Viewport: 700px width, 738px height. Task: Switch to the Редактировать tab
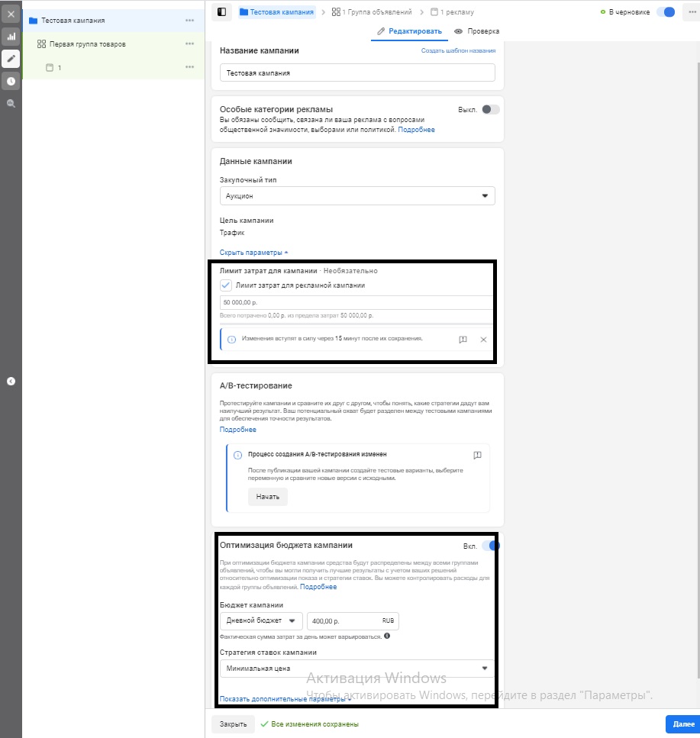410,31
